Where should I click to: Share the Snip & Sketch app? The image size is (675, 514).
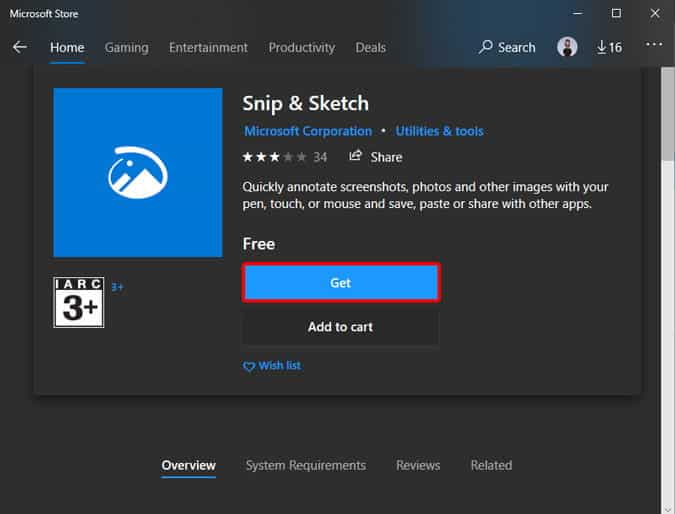(375, 157)
